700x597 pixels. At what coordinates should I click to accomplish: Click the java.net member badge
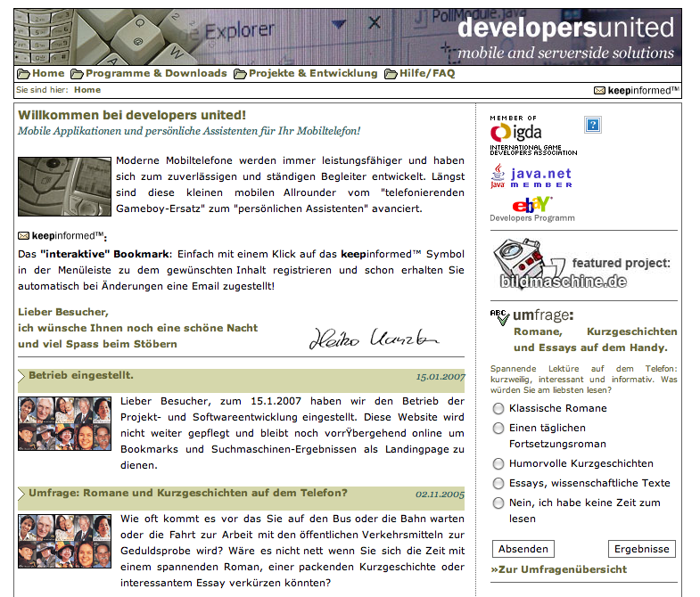531,176
